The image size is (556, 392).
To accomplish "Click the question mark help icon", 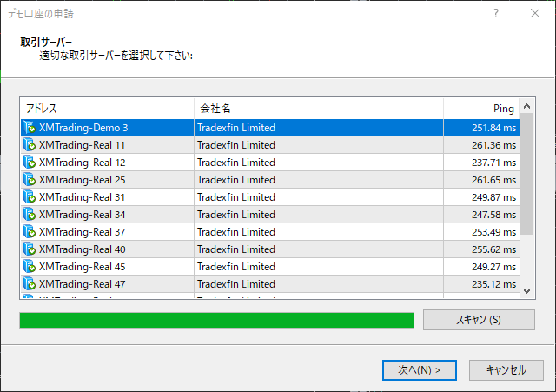I will (496, 14).
